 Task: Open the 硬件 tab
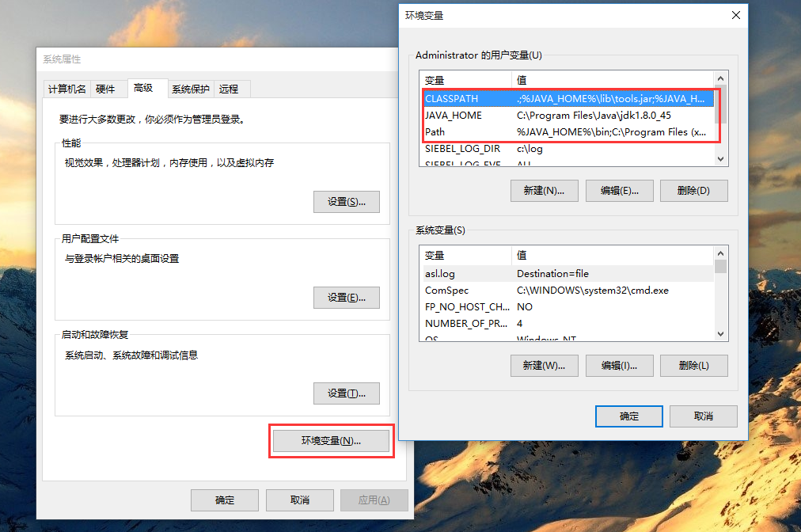point(105,89)
